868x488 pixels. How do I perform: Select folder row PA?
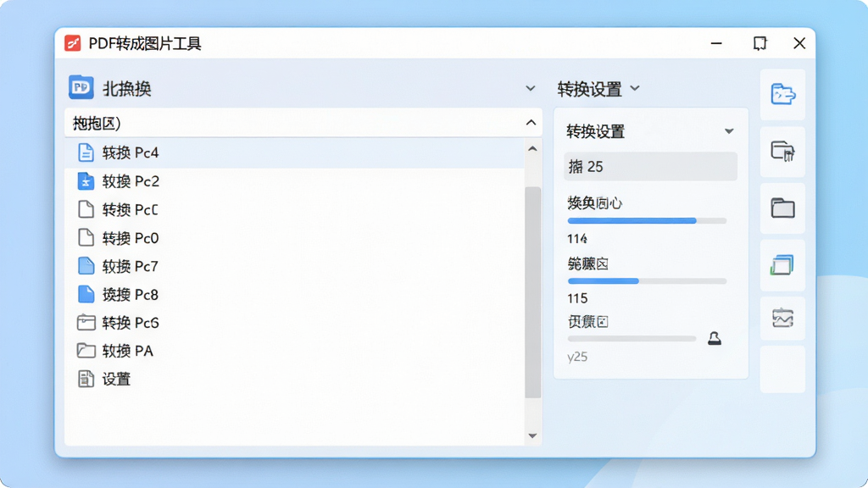[x=294, y=350]
